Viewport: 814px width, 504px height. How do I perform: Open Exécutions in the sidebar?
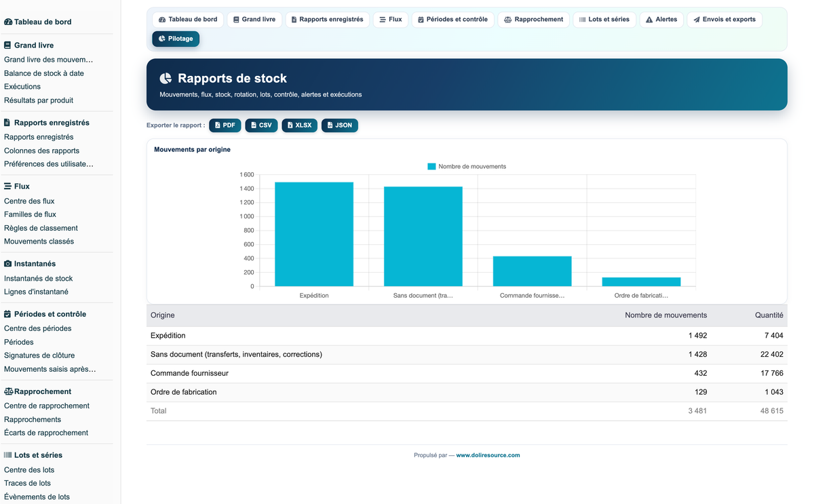coord(22,87)
